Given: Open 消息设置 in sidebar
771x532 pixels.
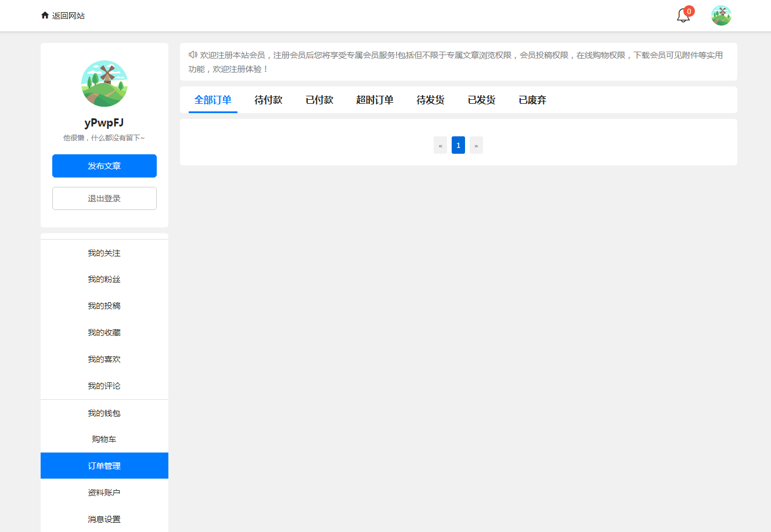Looking at the screenshot, I should 105,519.
